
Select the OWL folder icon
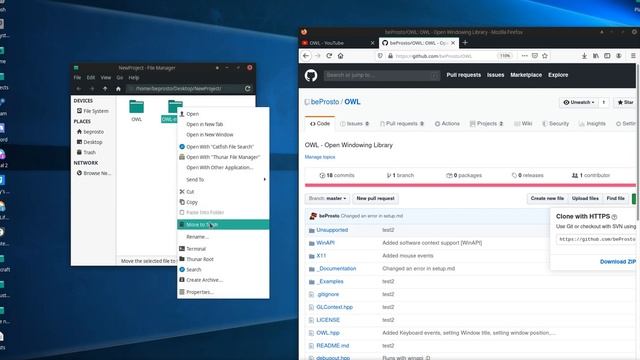tap(136, 107)
